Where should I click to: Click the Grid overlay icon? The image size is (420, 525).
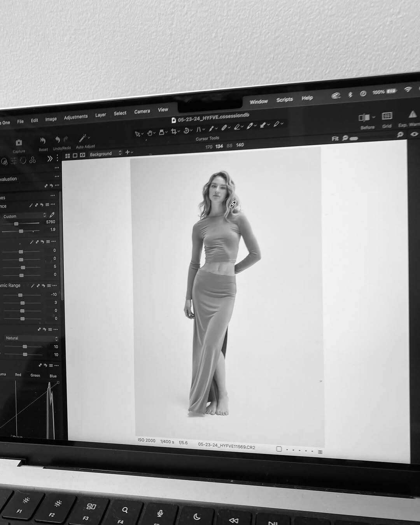(387, 116)
